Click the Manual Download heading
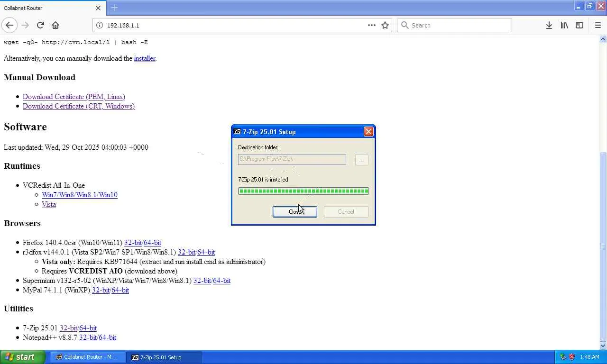The image size is (607, 364). (39, 77)
